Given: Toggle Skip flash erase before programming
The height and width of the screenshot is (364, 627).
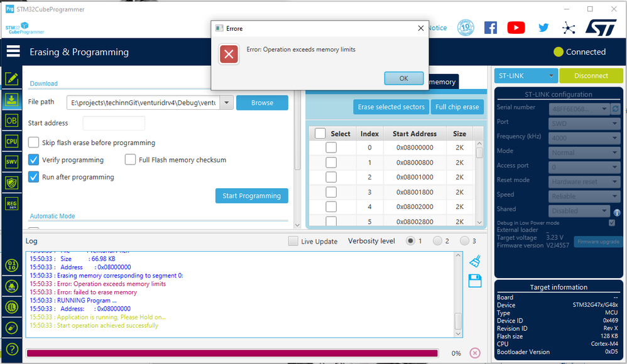Looking at the screenshot, I should [33, 142].
